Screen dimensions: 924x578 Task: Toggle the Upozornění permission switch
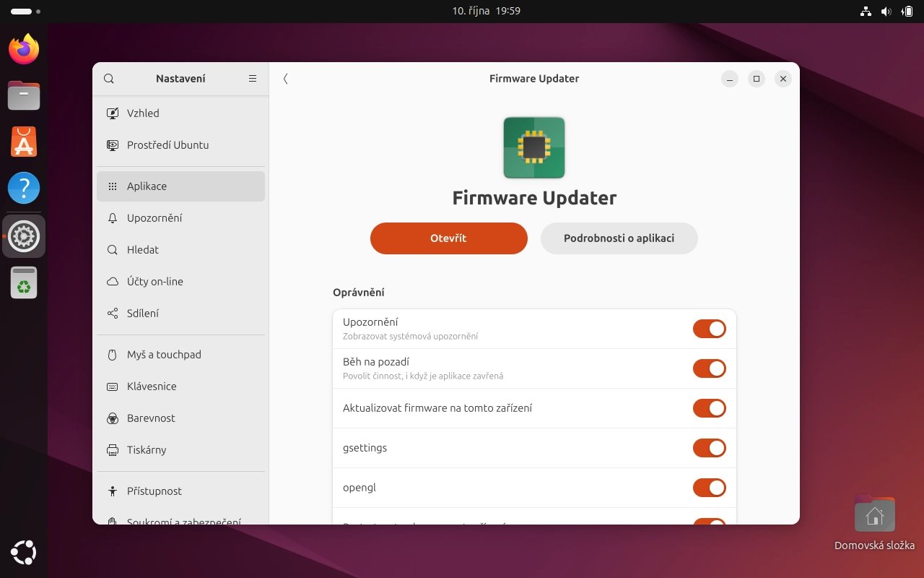tap(709, 329)
